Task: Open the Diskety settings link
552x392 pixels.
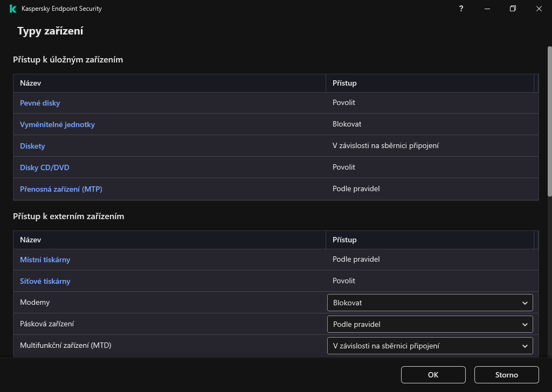Action: point(32,145)
